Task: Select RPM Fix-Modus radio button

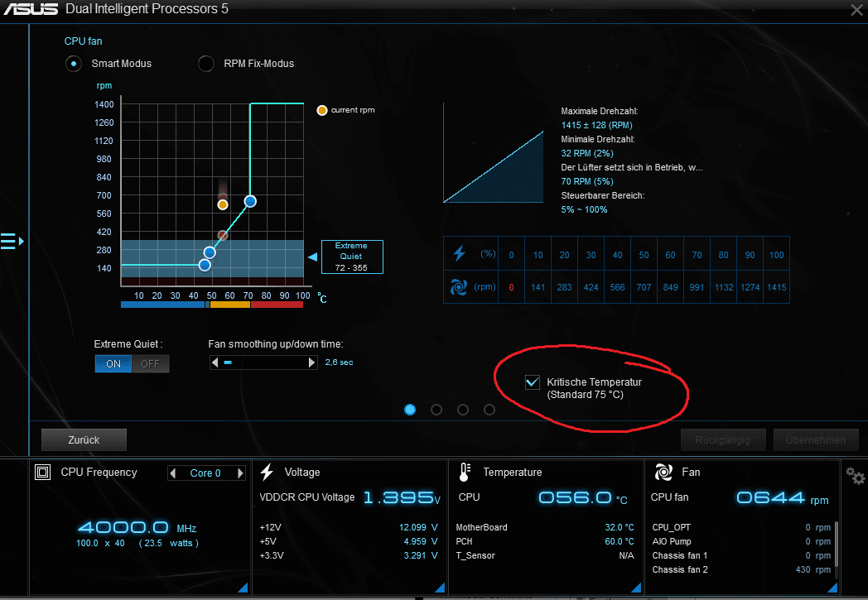Action: (206, 64)
